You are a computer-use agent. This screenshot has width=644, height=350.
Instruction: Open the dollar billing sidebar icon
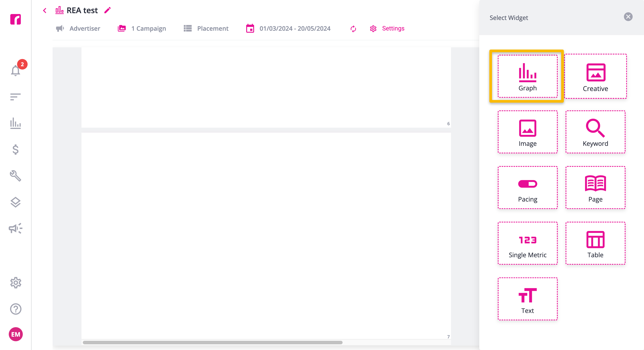point(16,150)
